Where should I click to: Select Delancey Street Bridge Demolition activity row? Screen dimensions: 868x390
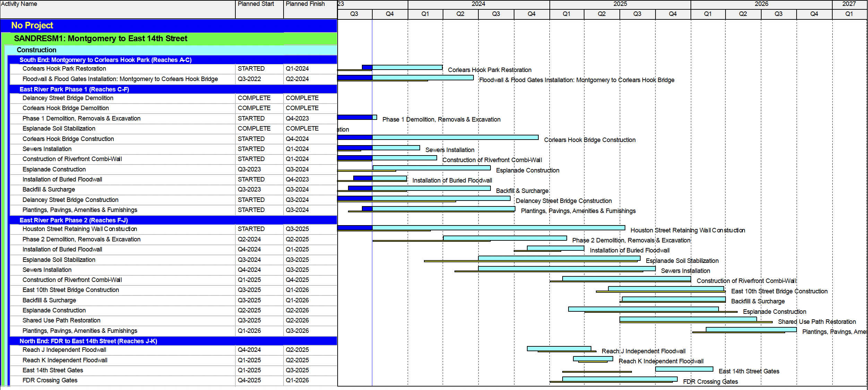[173, 98]
